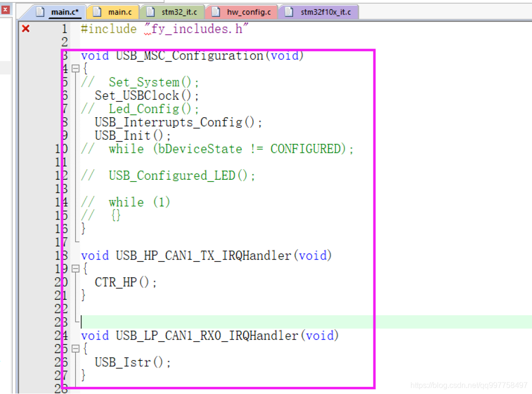Click line number 2 in the gutter

[x=64, y=42]
